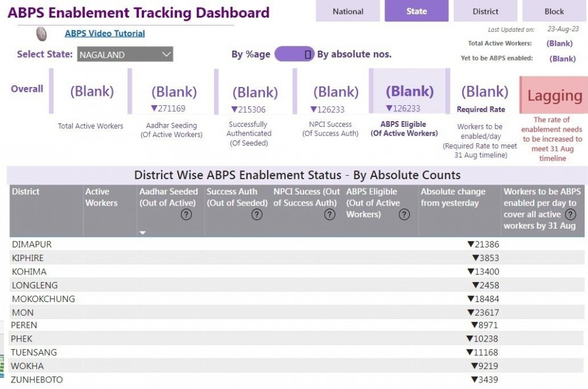Image resolution: width=588 pixels, height=389 pixels.
Task: Select the KOHIMA district row
Action: (x=296, y=271)
